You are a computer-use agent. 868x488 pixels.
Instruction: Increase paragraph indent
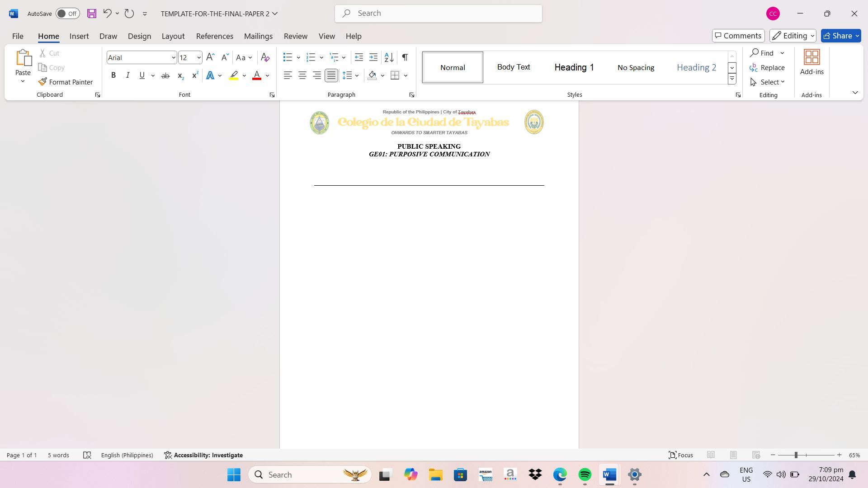pyautogui.click(x=373, y=57)
